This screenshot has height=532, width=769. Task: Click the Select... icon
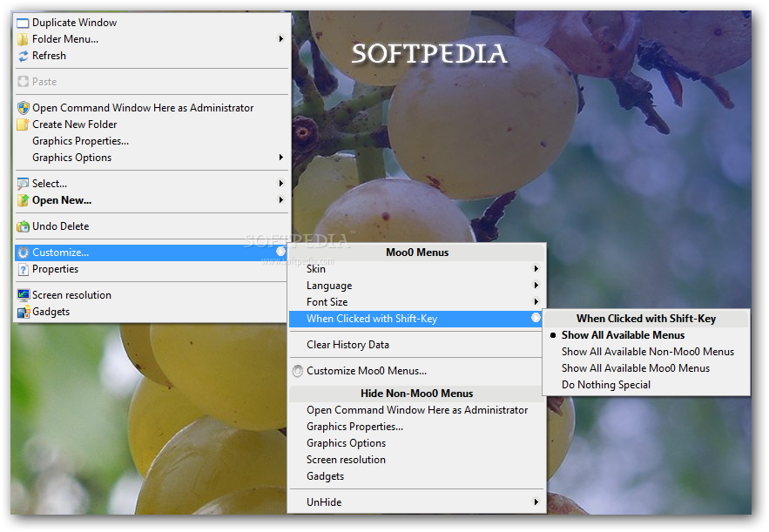tap(23, 184)
